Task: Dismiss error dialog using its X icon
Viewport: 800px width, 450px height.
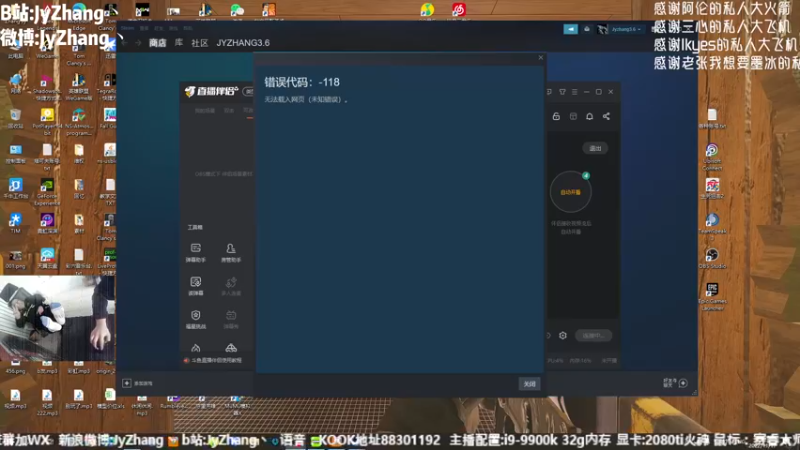Action: pyautogui.click(x=541, y=58)
